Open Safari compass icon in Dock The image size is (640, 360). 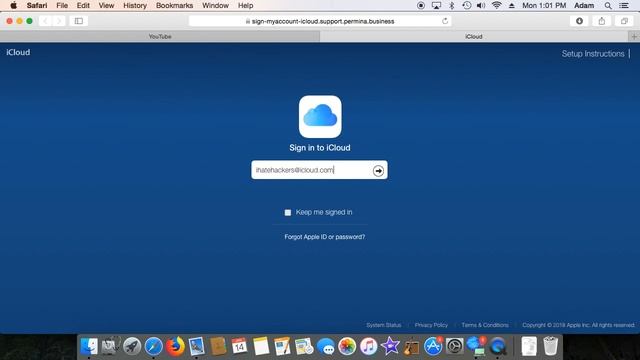coord(153,346)
